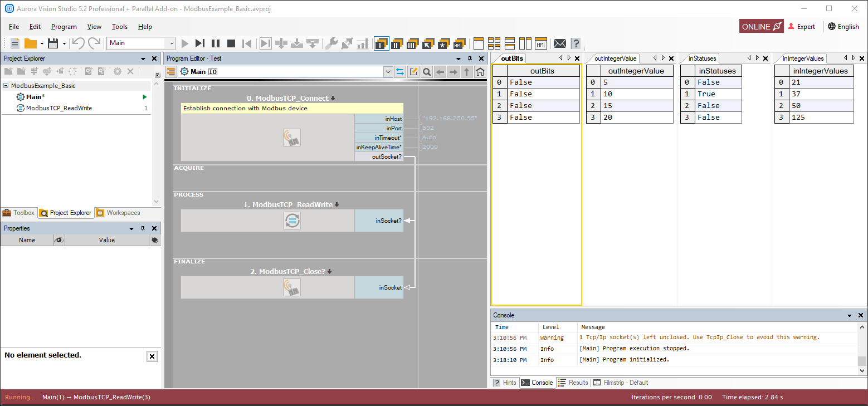Image resolution: width=868 pixels, height=406 pixels.
Task: Open the Main macrofilter toolbar dropdown
Action: pos(172,43)
